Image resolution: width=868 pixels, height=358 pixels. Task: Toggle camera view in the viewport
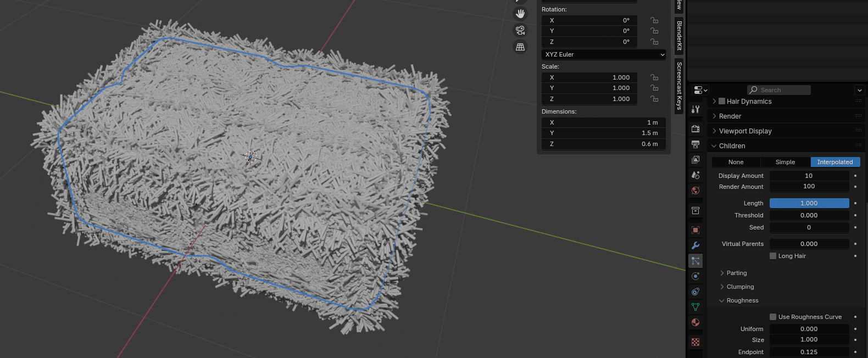[x=520, y=30]
